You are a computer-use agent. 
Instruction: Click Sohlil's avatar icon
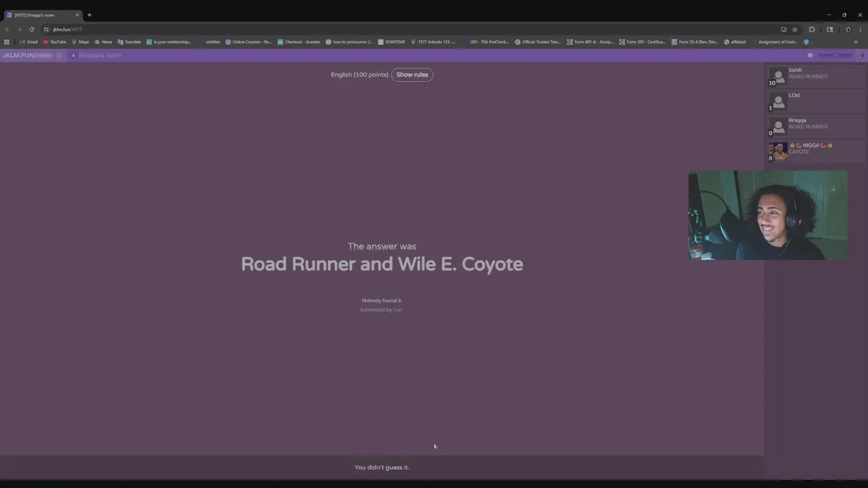tap(778, 76)
